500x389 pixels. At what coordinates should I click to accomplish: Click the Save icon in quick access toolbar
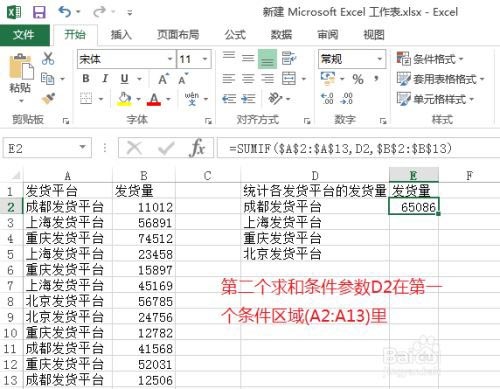tap(39, 12)
